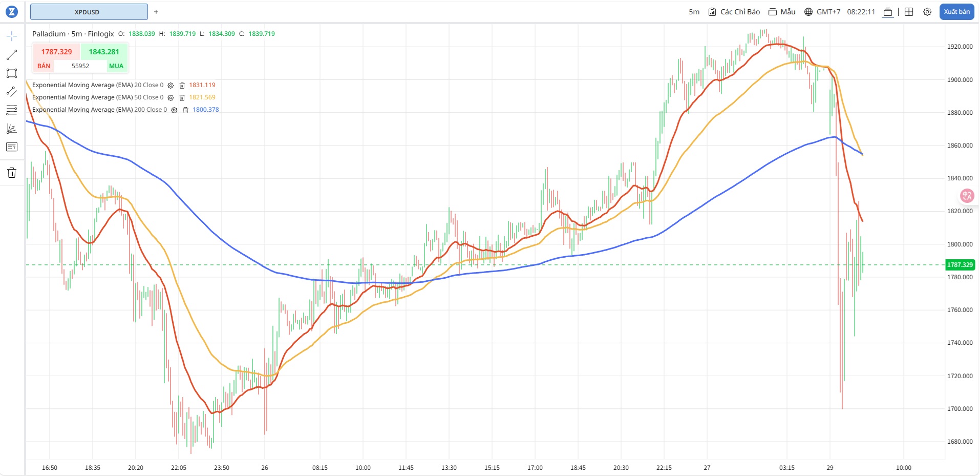980x476 pixels.
Task: Delete the EMA 200 indicator
Action: [x=185, y=110]
